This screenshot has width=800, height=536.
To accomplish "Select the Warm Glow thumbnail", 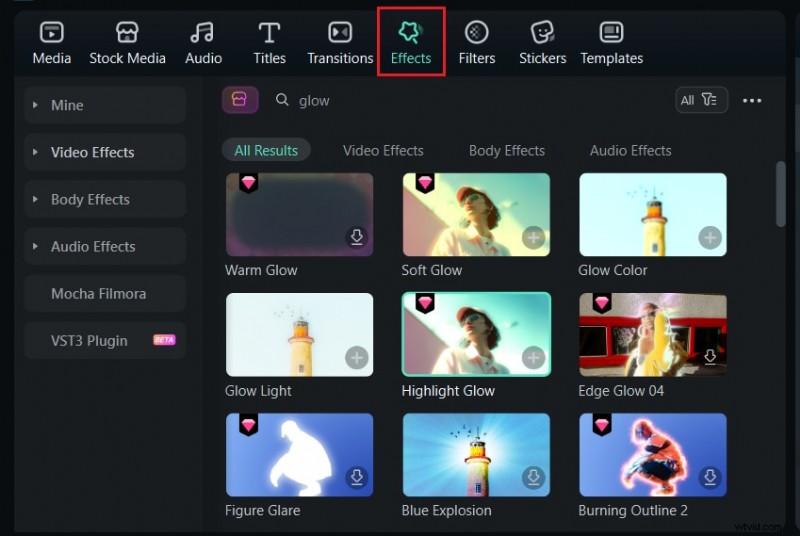I will click(299, 215).
